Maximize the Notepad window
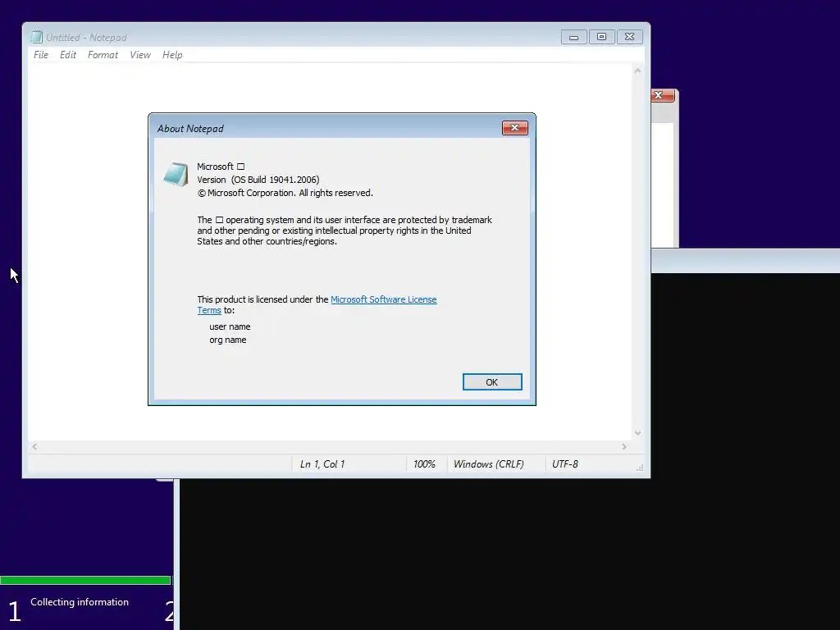Screen dimensions: 840x630 click(601, 37)
